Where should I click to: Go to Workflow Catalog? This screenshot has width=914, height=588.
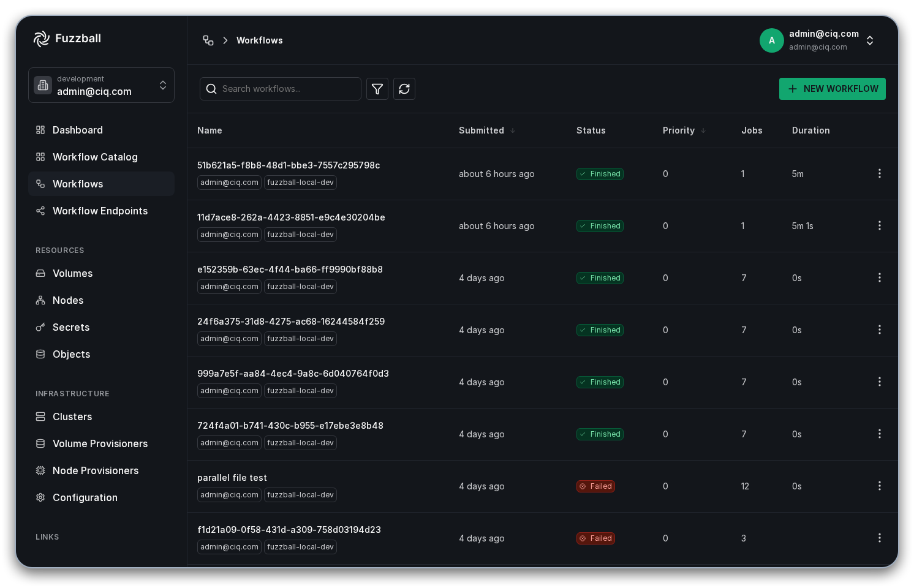101,157
